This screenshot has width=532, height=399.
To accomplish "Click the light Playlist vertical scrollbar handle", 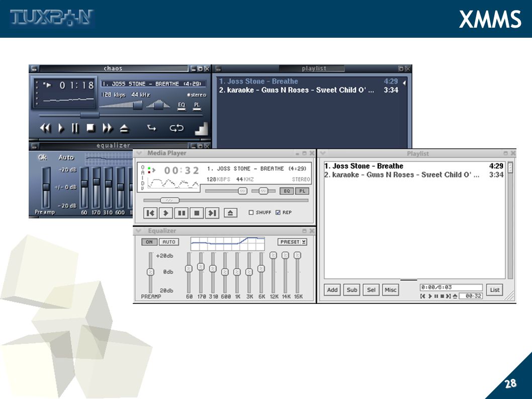I will point(510,168).
